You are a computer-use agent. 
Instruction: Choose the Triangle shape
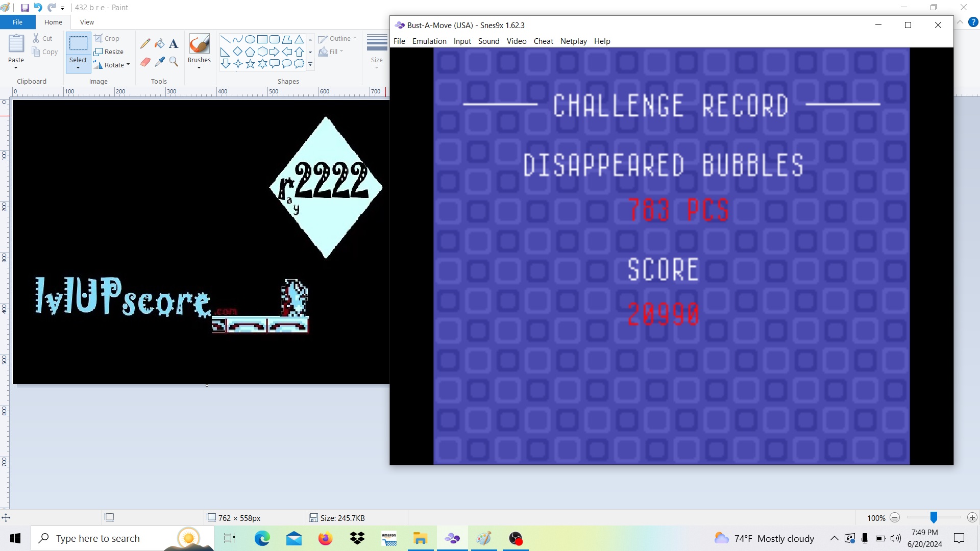[x=299, y=39]
